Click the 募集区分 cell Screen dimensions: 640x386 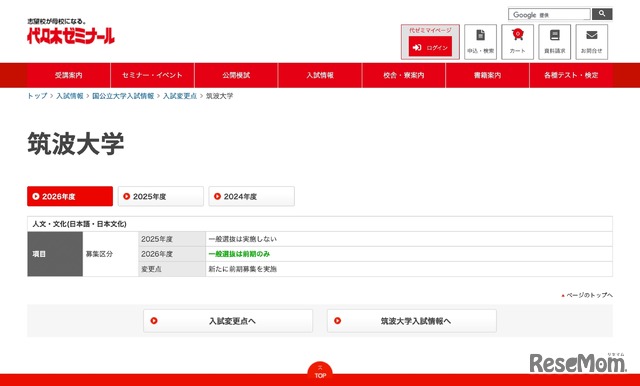pos(111,254)
